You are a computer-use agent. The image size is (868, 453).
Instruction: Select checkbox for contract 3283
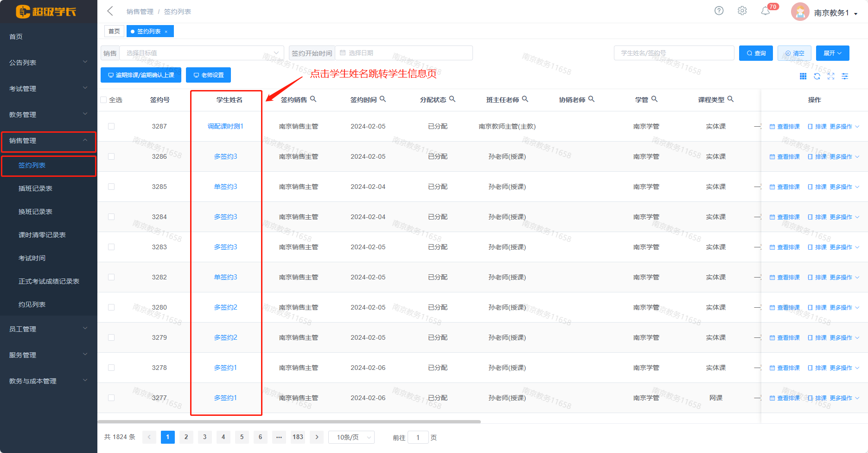(111, 247)
